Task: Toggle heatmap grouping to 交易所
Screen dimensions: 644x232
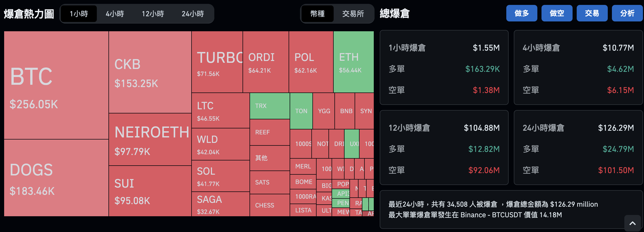Action: pyautogui.click(x=353, y=14)
